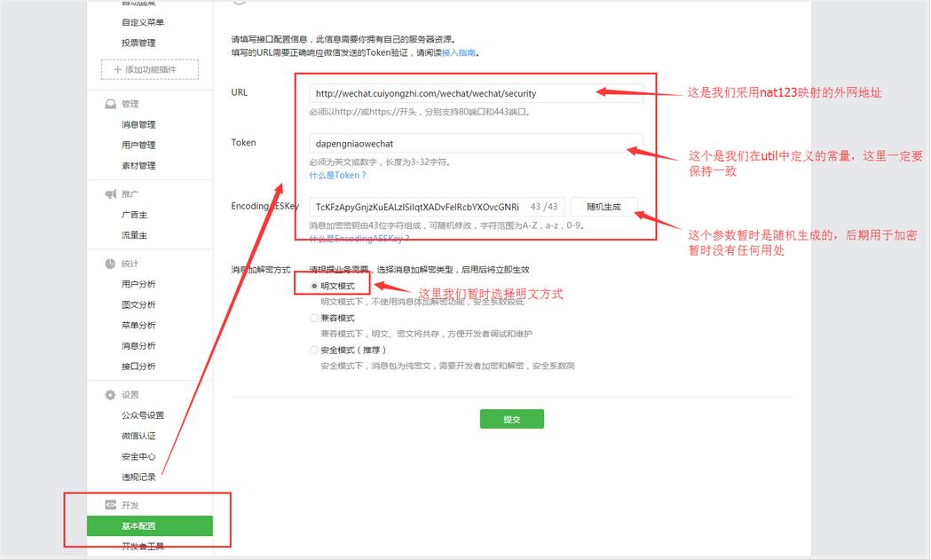Open 消息分析 in the sidebar
The width and height of the screenshot is (931, 560).
tap(138, 345)
